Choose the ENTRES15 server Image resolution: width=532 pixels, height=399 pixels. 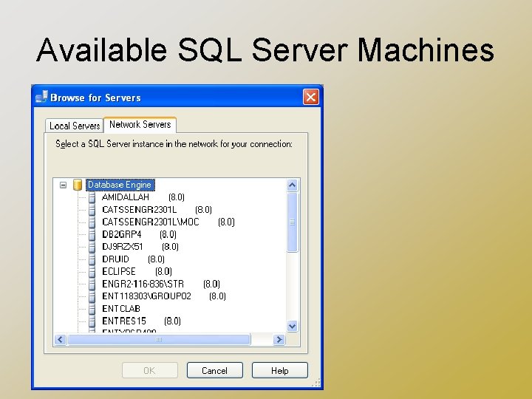[x=141, y=321]
